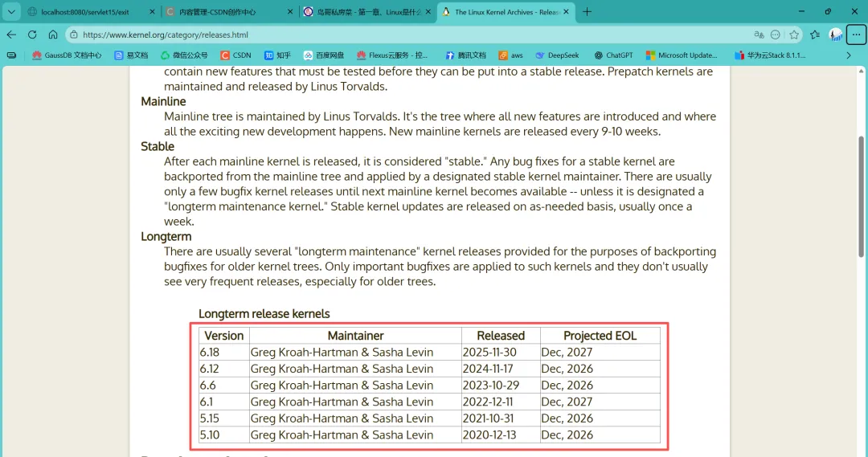
Task: Click the 2022-12-11 release date cell
Action: pyautogui.click(x=501, y=402)
